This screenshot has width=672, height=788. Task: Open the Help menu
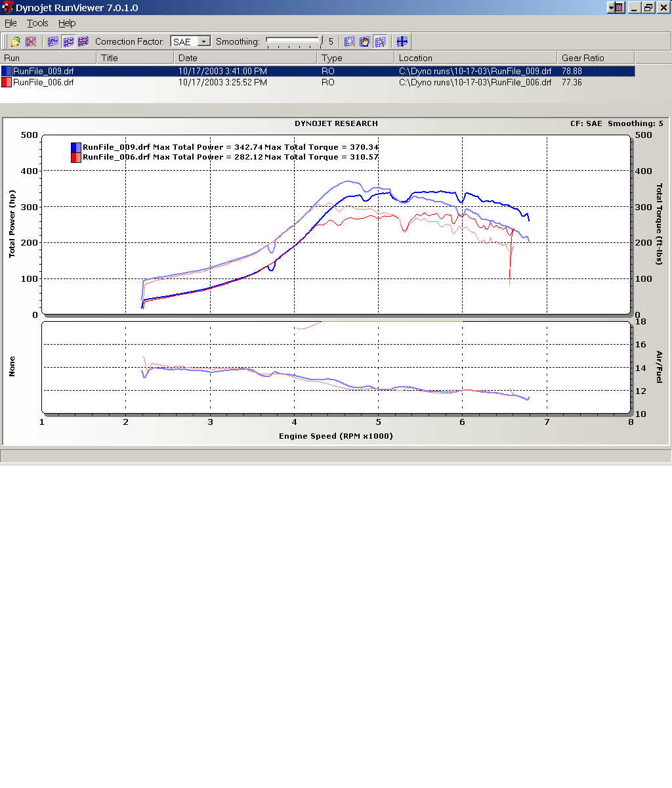67,23
